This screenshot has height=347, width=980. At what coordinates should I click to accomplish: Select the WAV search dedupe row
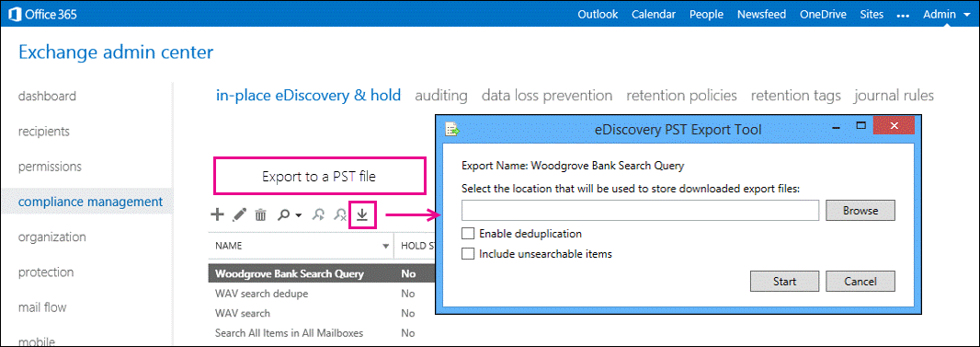pyautogui.click(x=321, y=294)
